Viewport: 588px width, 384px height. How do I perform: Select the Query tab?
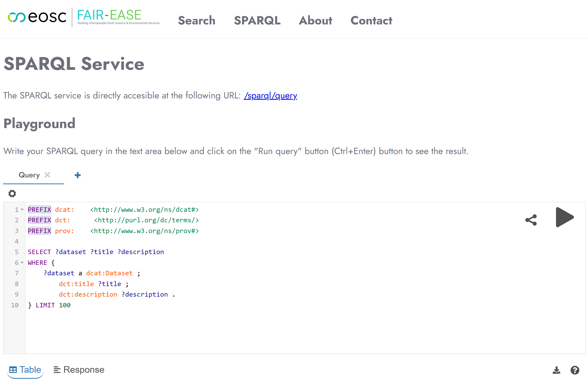[x=29, y=175]
